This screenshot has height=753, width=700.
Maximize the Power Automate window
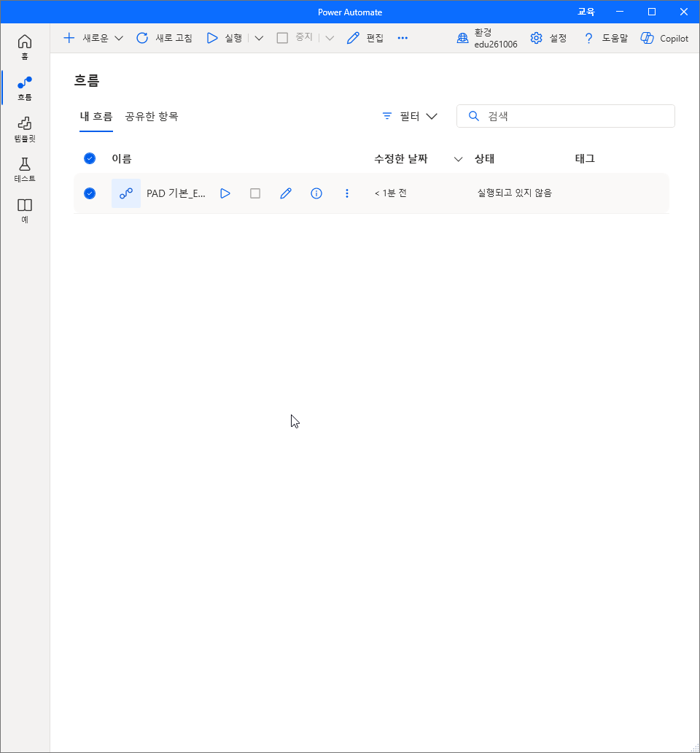[652, 12]
